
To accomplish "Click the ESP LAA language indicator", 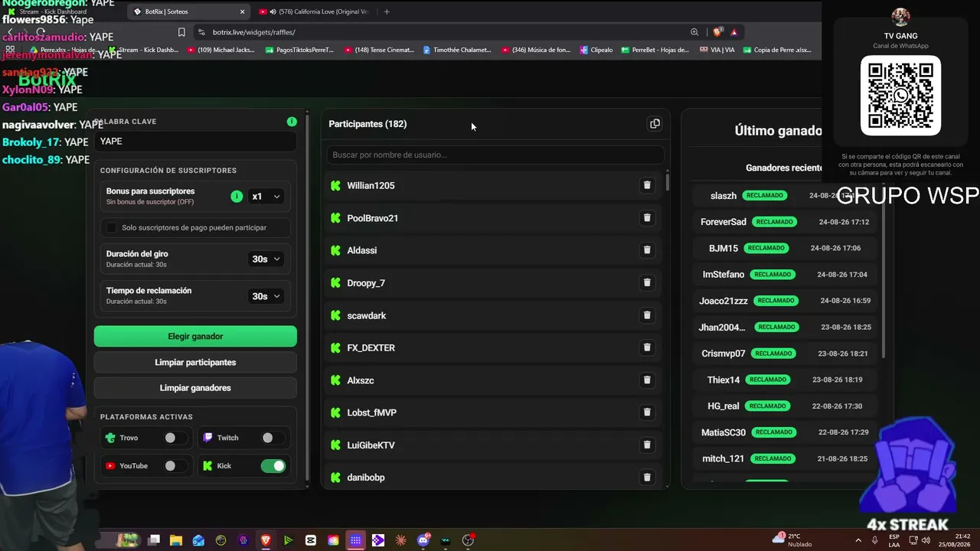I will [894, 540].
